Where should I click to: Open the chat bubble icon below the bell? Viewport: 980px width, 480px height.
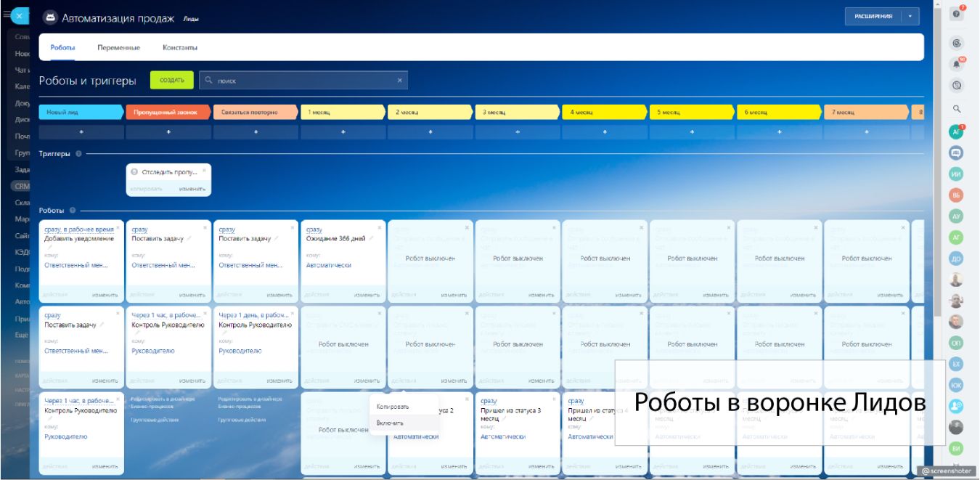[x=957, y=86]
